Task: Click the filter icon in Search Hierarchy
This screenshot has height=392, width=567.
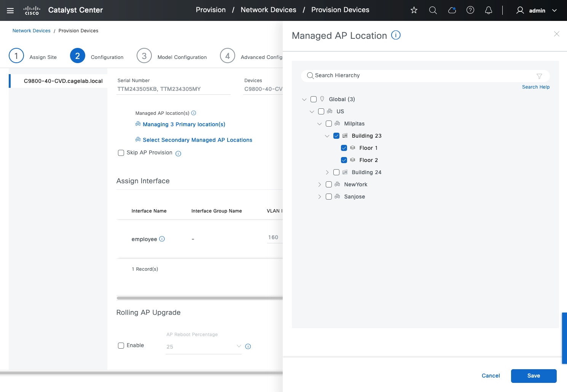Action: pyautogui.click(x=539, y=76)
